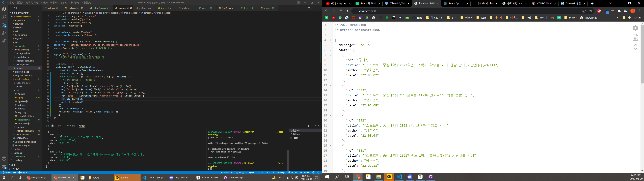Open the Source Control view icon
Viewport: 644px width, 181px height.
coord(4,25)
